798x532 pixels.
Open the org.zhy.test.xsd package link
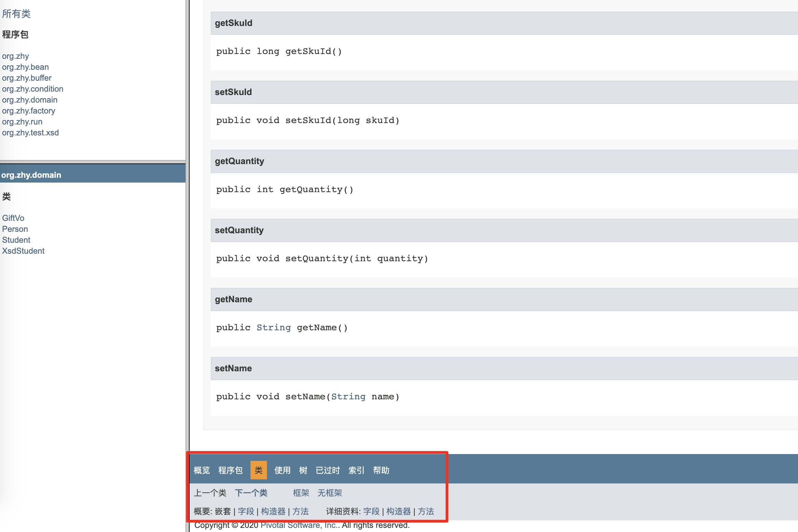[30, 132]
